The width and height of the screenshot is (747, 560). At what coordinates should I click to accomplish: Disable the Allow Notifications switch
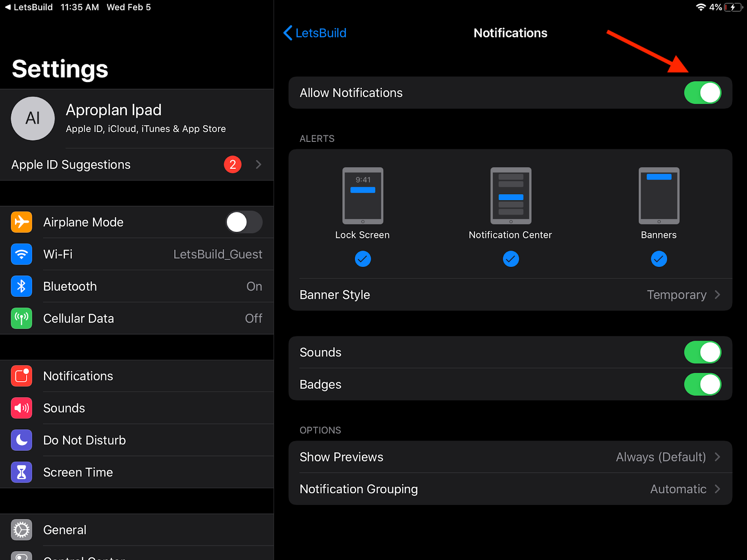tap(703, 93)
